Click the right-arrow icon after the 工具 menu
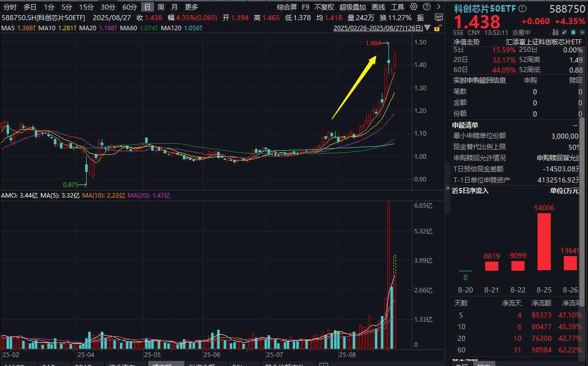This screenshot has height=366, width=588. [438, 7]
